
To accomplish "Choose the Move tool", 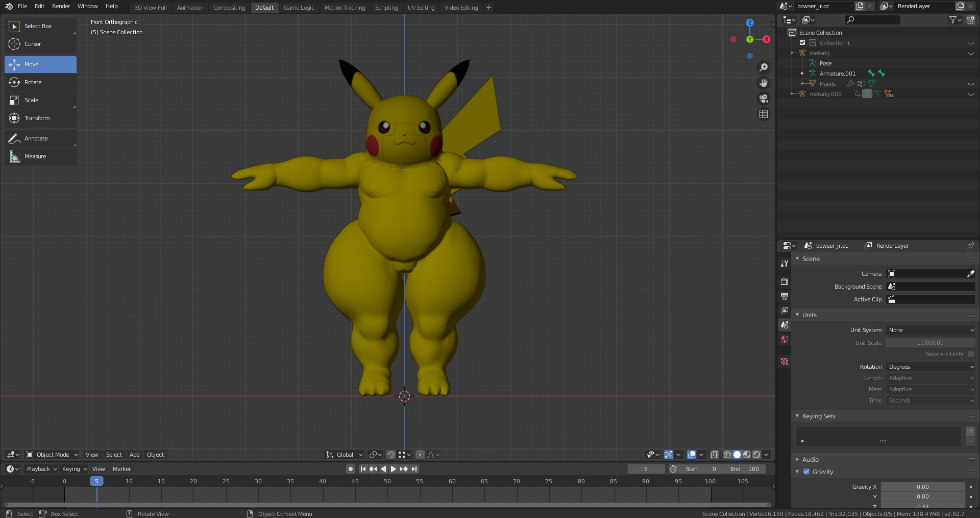I will pyautogui.click(x=40, y=64).
